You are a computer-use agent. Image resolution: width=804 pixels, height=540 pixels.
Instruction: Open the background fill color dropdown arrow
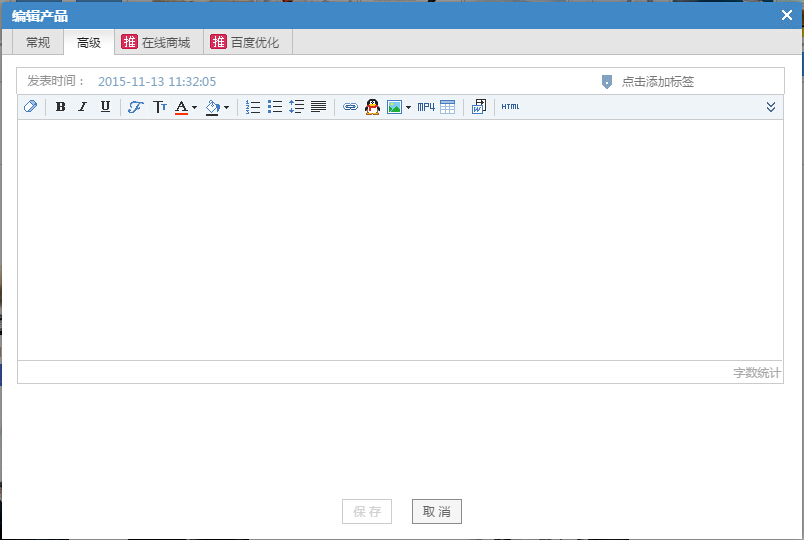coord(226,108)
